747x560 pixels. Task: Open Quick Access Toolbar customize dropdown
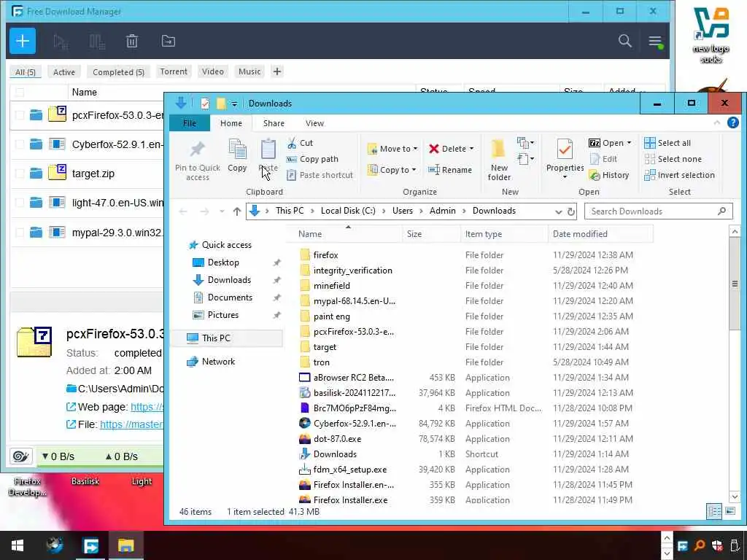(x=234, y=104)
